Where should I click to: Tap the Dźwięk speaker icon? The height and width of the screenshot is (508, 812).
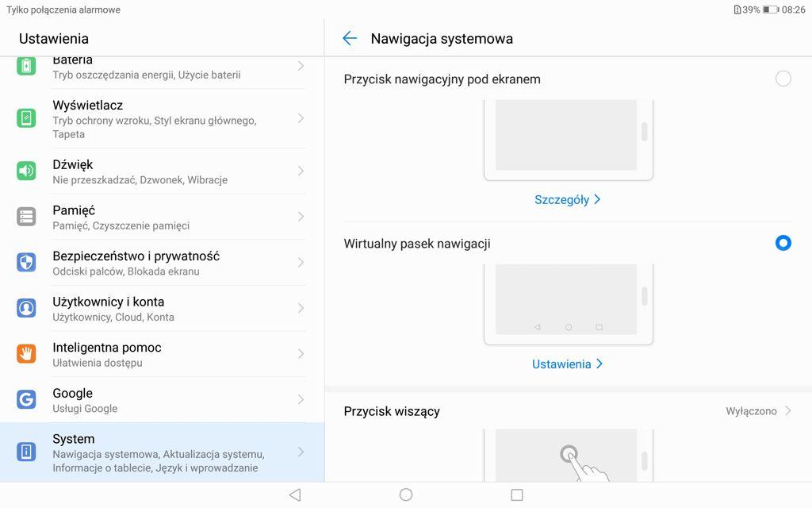tap(26, 171)
